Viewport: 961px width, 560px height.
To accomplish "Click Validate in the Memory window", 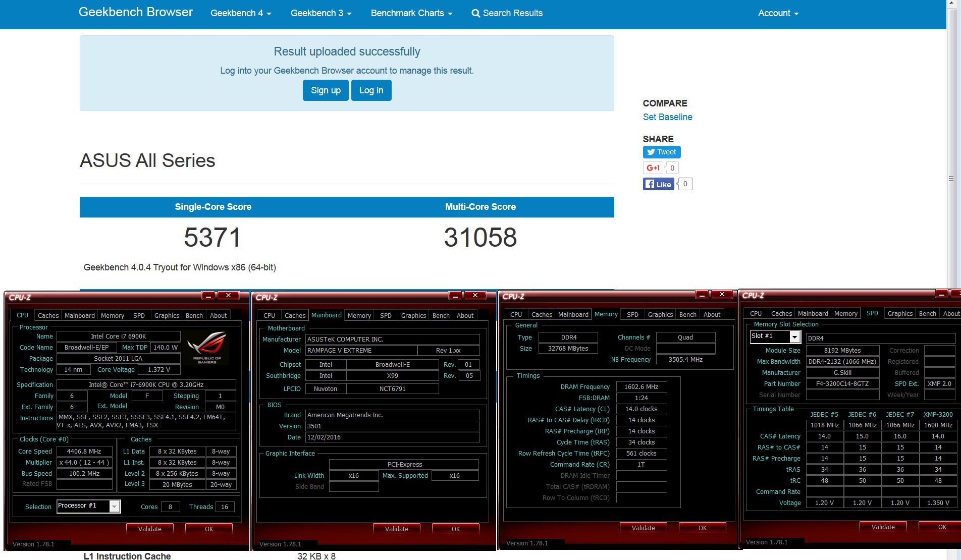I will click(x=644, y=528).
